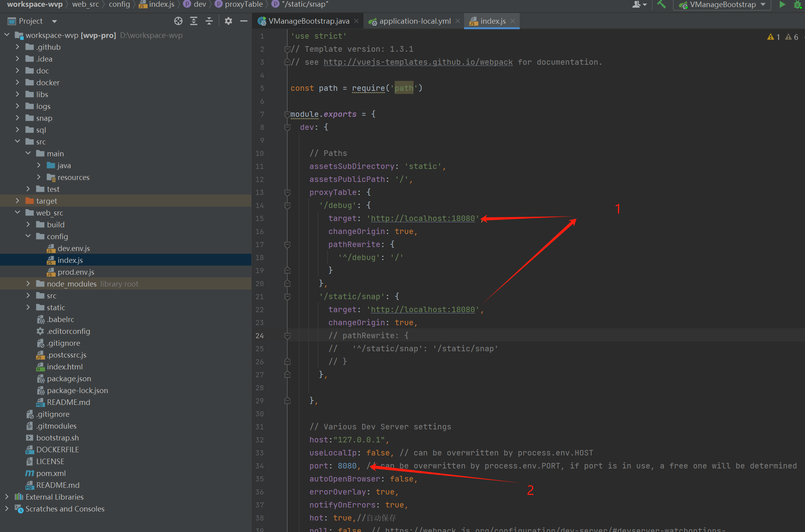Viewport: 805px width, 532px height.
Task: Click port value 8080 in editor
Action: click(347, 466)
